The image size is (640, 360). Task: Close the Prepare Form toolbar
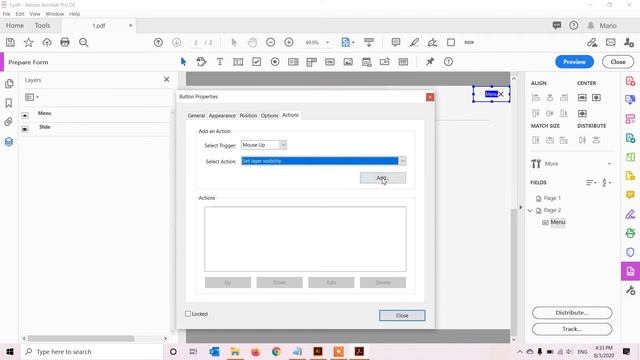(x=618, y=62)
